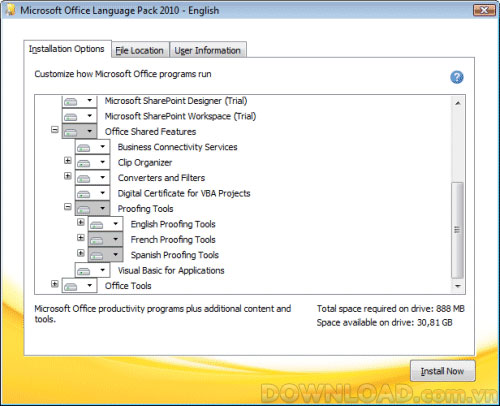The height and width of the screenshot is (406, 500).
Task: Open install options for Microsoft SharePoint Designer (Trial)
Action: coord(79,101)
